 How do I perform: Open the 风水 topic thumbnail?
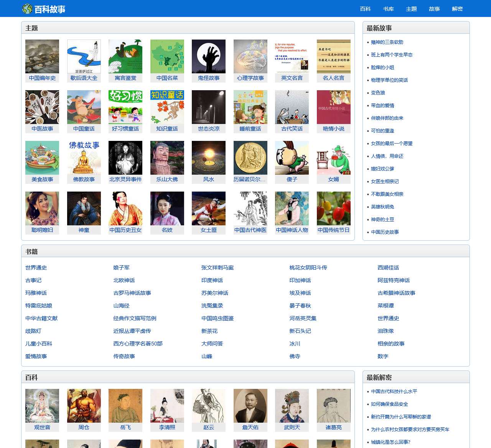click(x=209, y=158)
